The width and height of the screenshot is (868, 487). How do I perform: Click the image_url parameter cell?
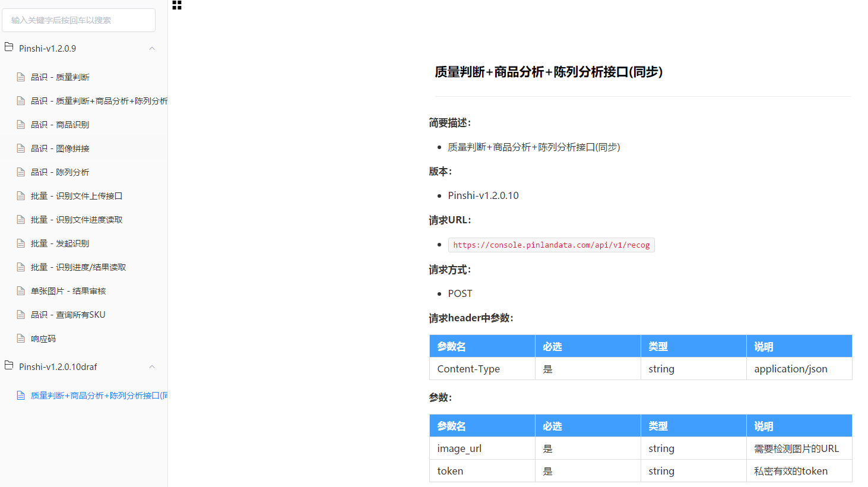[482, 448]
